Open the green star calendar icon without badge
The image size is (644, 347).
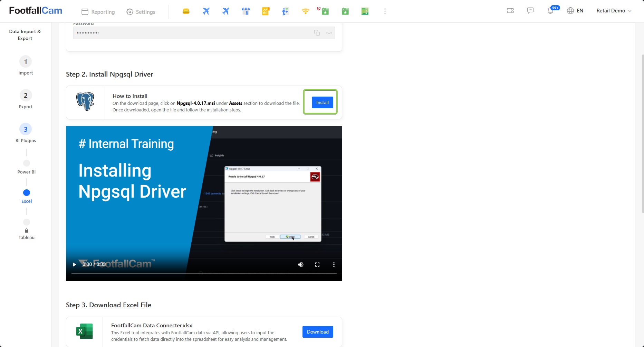tap(345, 11)
